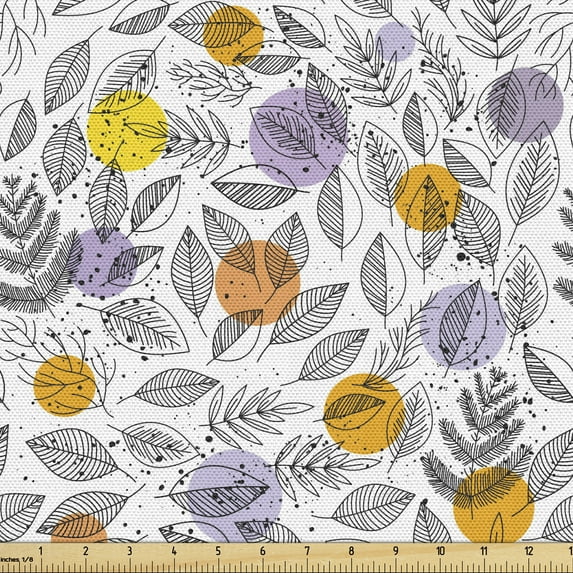The image size is (573, 573).
Task: Click the number 10 on the ruler
Action: click(x=440, y=551)
